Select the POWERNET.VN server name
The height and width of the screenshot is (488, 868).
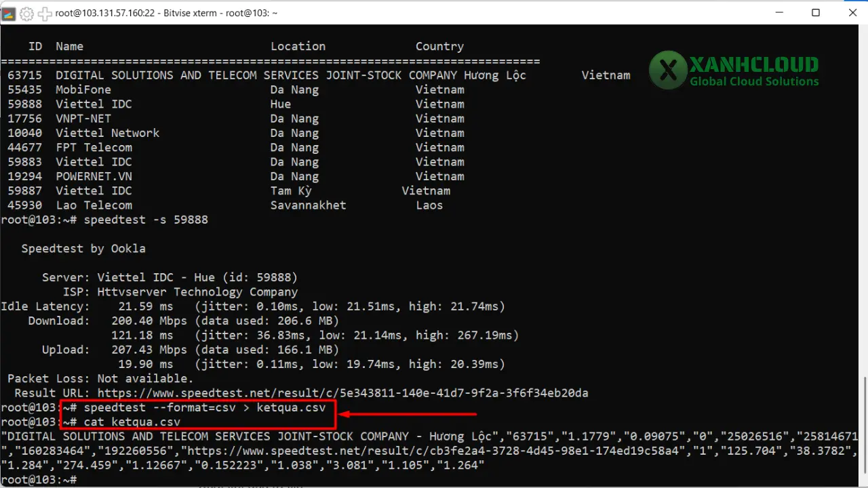pos(94,176)
